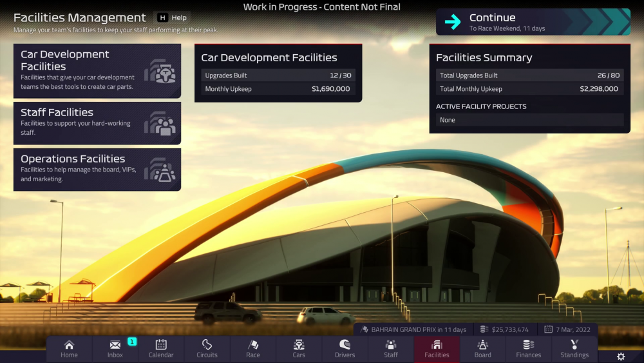Viewport: 644px width, 363px height.
Task: Click BAHRAIN GRAND PRIX in 11 days text
Action: (x=419, y=329)
